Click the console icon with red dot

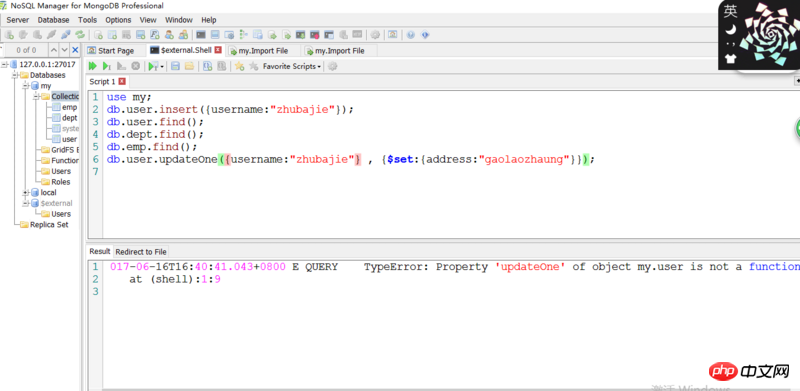315,35
